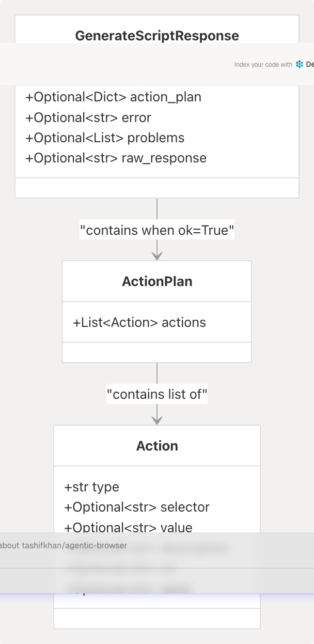The width and height of the screenshot is (314, 644).
Task: Select the Optional<str> error attribute
Action: tap(88, 118)
